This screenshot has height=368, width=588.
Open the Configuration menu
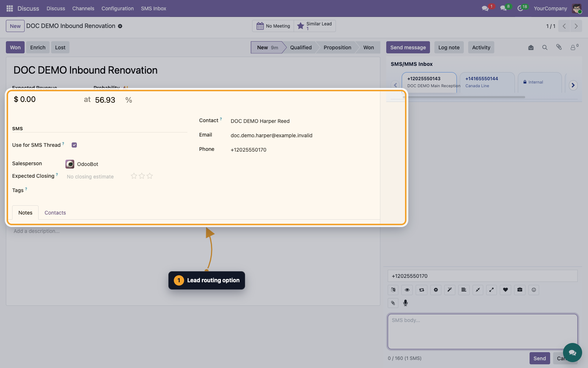click(x=118, y=8)
